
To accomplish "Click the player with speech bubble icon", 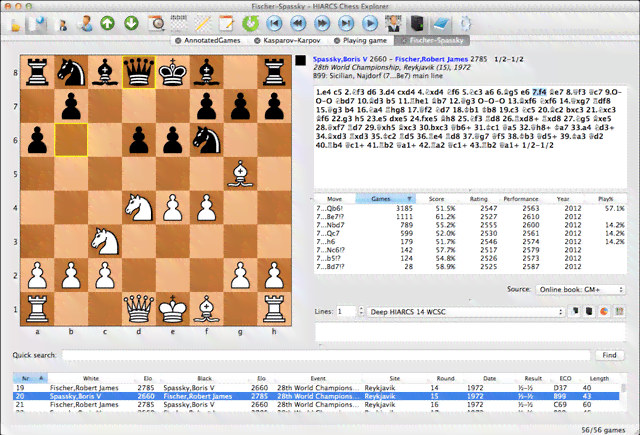I will (x=84, y=24).
